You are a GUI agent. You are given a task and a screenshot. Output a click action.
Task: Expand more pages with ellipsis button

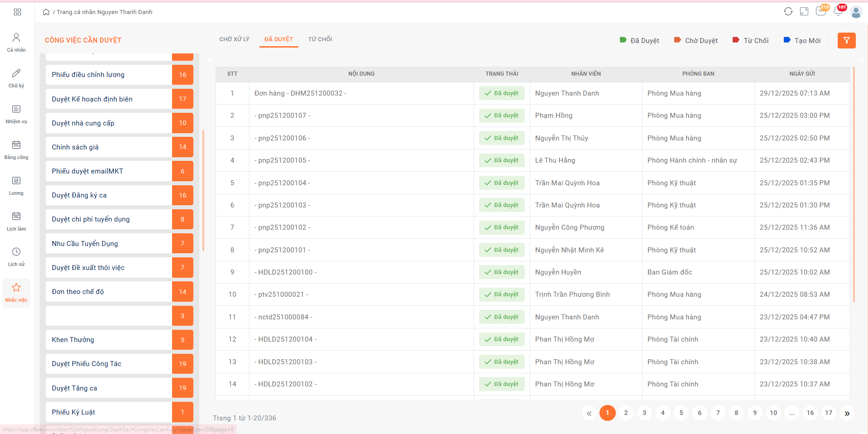pyautogui.click(x=791, y=413)
